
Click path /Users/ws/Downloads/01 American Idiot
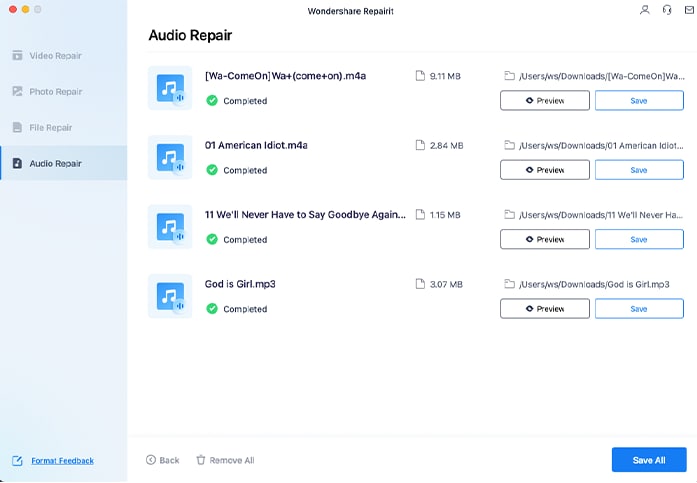601,146
